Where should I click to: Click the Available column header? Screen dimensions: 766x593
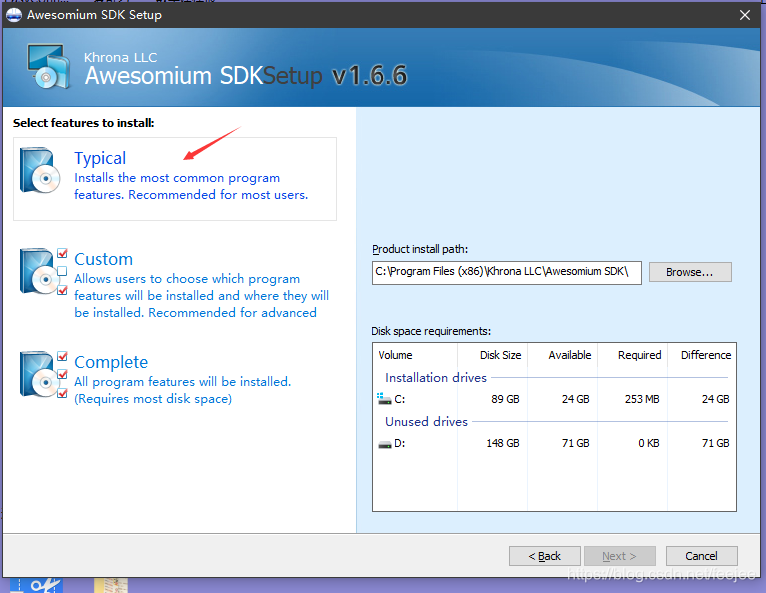(x=563, y=355)
